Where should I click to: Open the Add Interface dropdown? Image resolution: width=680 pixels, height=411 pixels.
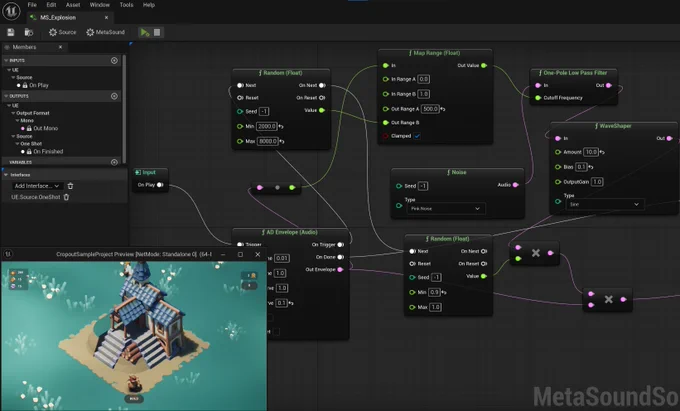pyautogui.click(x=37, y=186)
